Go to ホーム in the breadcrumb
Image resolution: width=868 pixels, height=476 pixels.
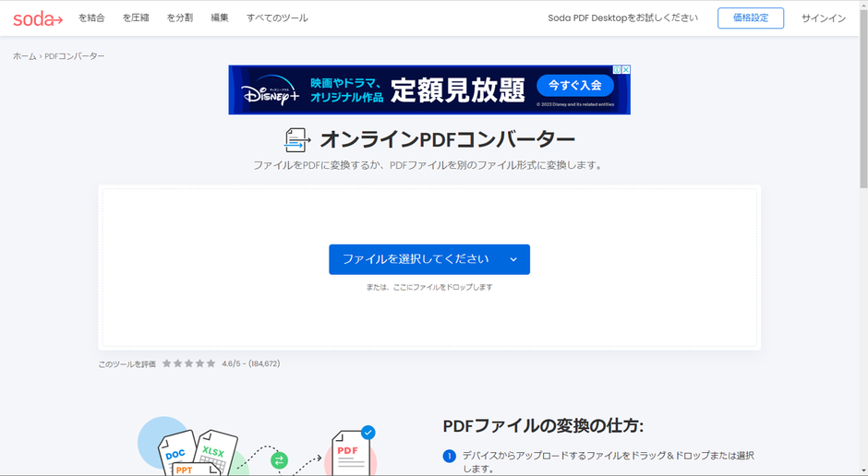point(24,56)
